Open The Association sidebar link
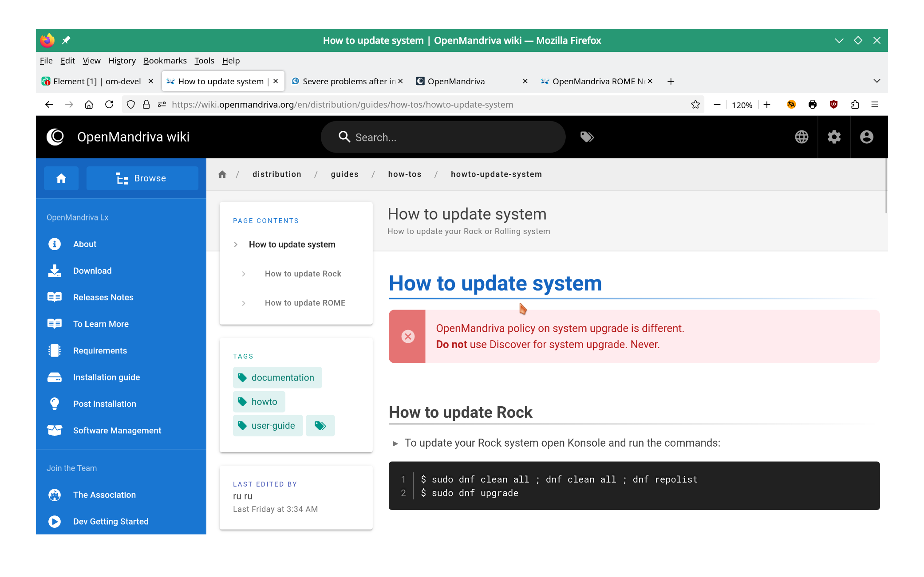This screenshot has height=577, width=924. 104,495
